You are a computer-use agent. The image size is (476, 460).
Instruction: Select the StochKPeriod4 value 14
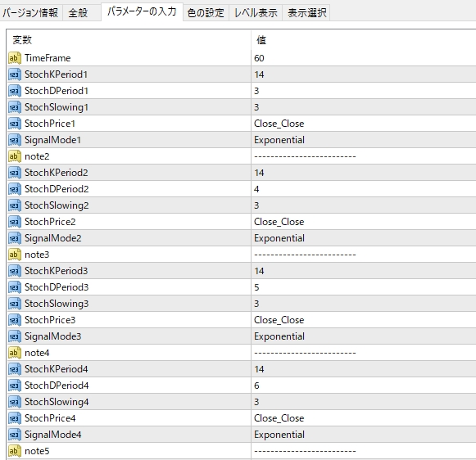(259, 369)
